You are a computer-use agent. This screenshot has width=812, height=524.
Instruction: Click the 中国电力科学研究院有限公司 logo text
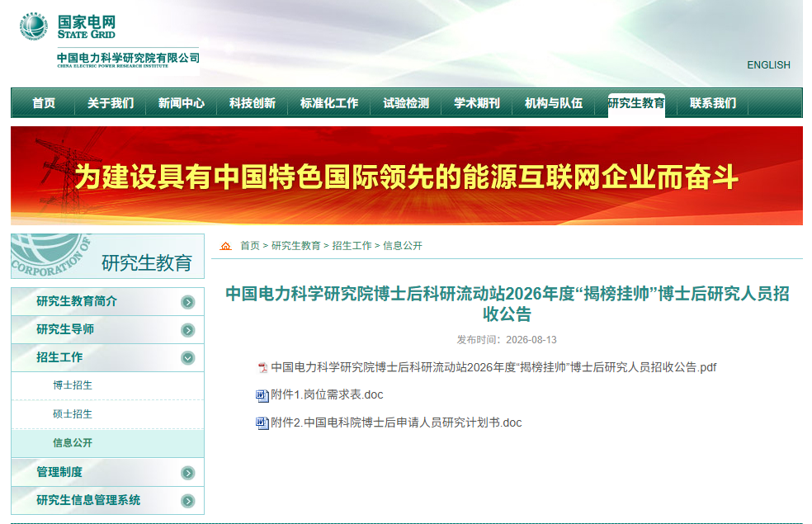128,59
